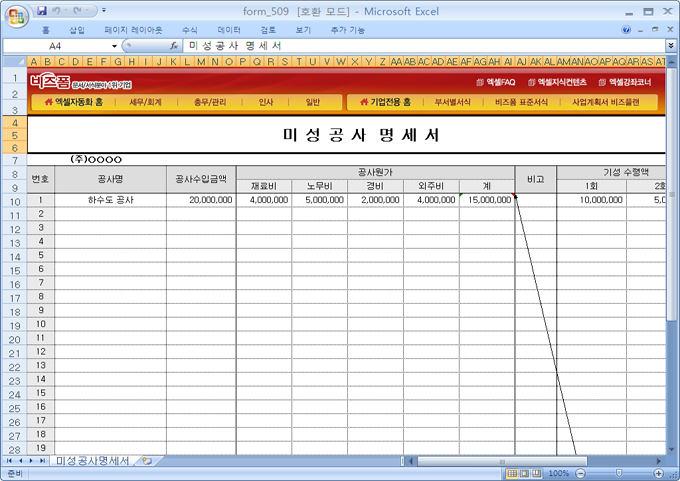This screenshot has height=481, width=680.
Task: Open the 세무/회계 menu button
Action: tap(145, 102)
